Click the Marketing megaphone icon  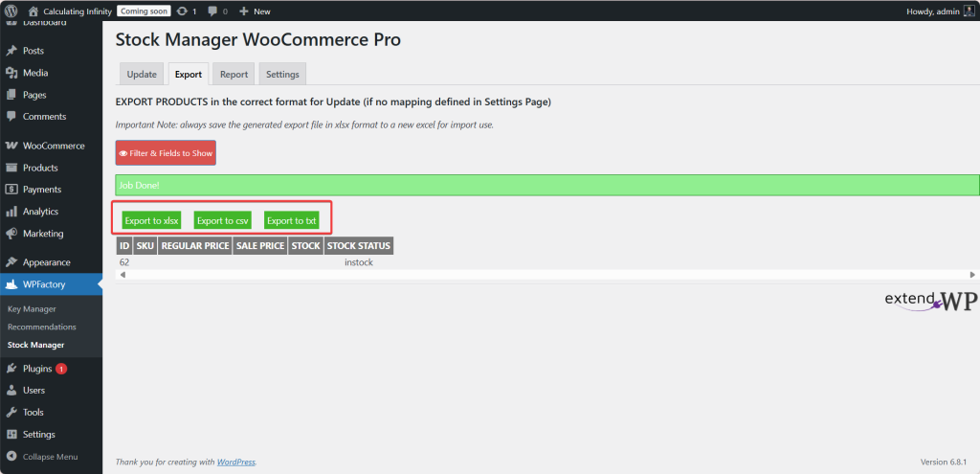pos(11,234)
